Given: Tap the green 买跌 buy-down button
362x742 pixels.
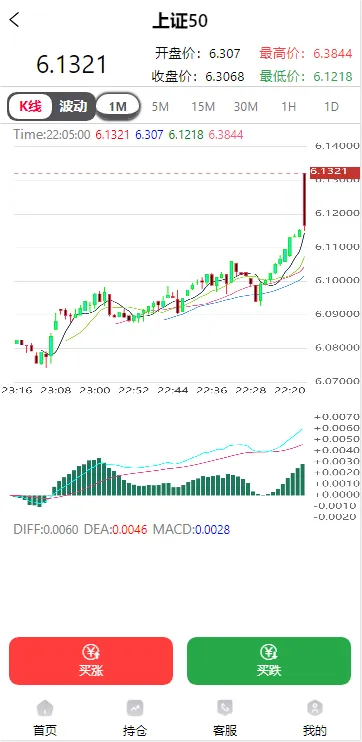Looking at the screenshot, I should (x=269, y=661).
